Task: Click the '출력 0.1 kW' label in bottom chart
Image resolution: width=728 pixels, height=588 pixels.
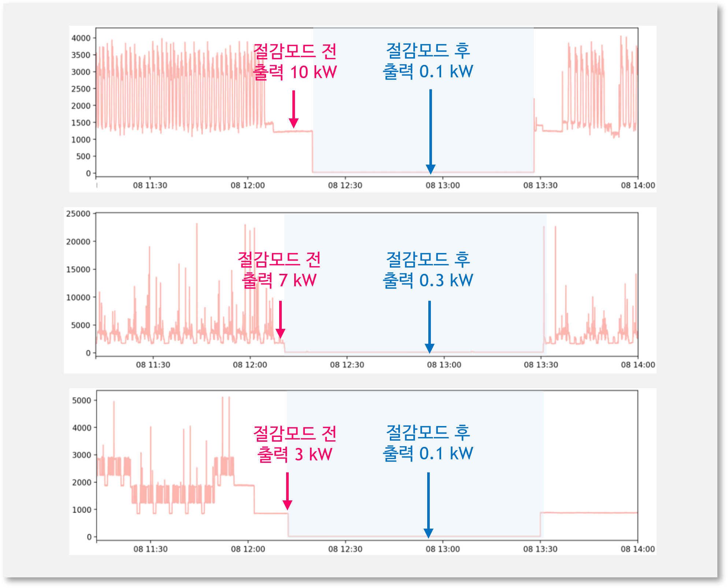Action: click(428, 453)
